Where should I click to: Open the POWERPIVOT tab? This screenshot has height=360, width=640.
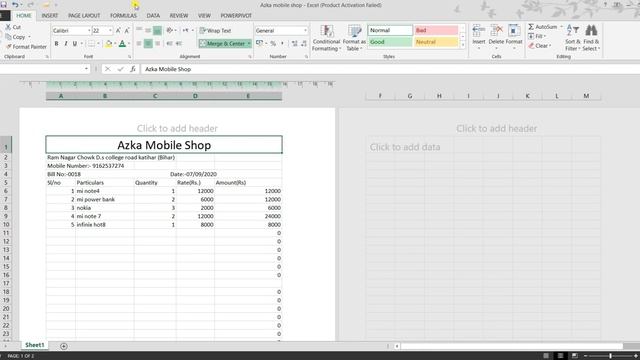(236, 16)
